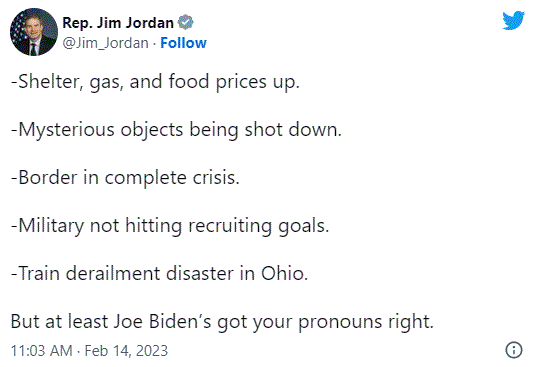
Task: Open Rep. Jim Jordan's profile picture
Action: (x=34, y=32)
